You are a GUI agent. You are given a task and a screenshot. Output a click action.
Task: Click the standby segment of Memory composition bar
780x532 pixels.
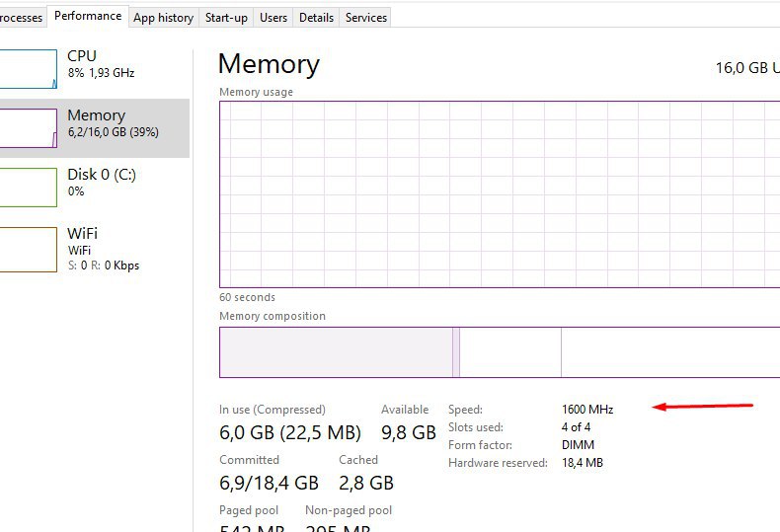[x=510, y=352]
